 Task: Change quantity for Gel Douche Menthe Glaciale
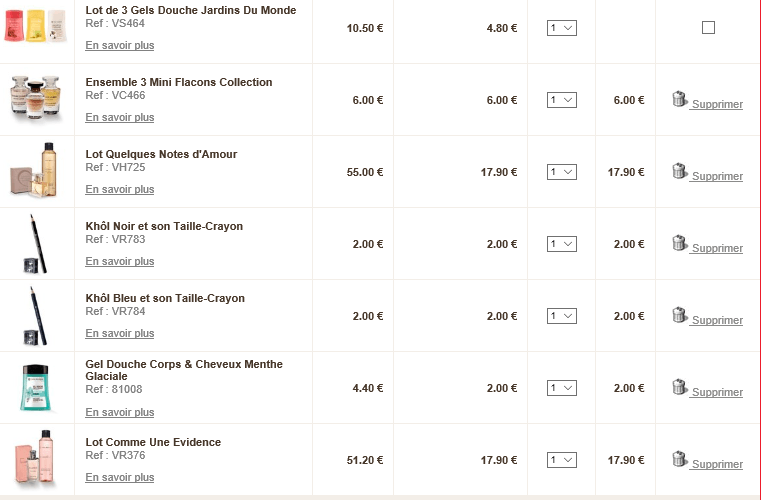click(x=562, y=388)
